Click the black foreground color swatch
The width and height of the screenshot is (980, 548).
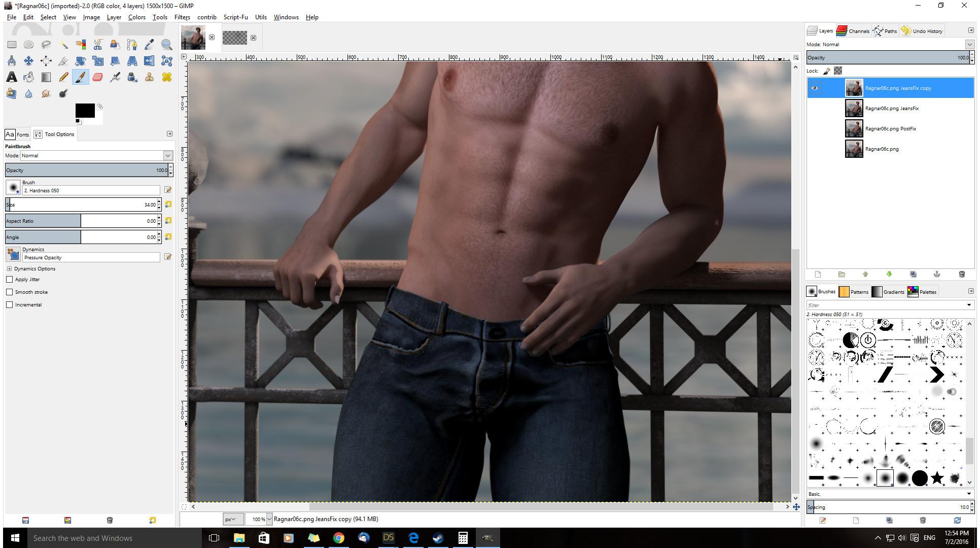[x=84, y=110]
